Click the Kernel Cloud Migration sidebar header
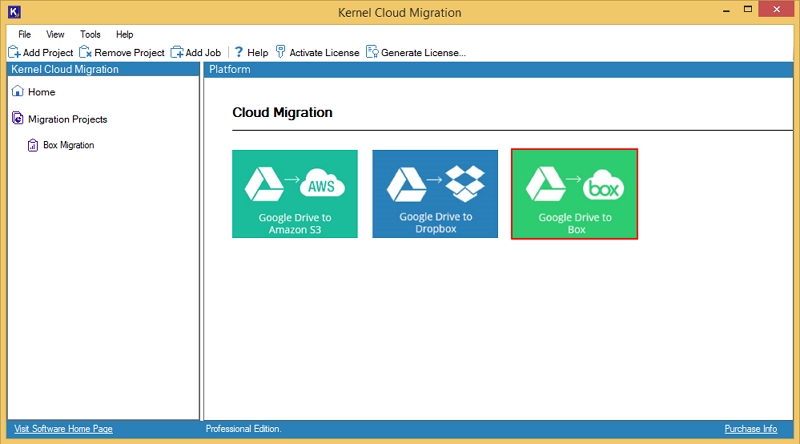Viewport: 800px width, 444px height. (x=103, y=69)
